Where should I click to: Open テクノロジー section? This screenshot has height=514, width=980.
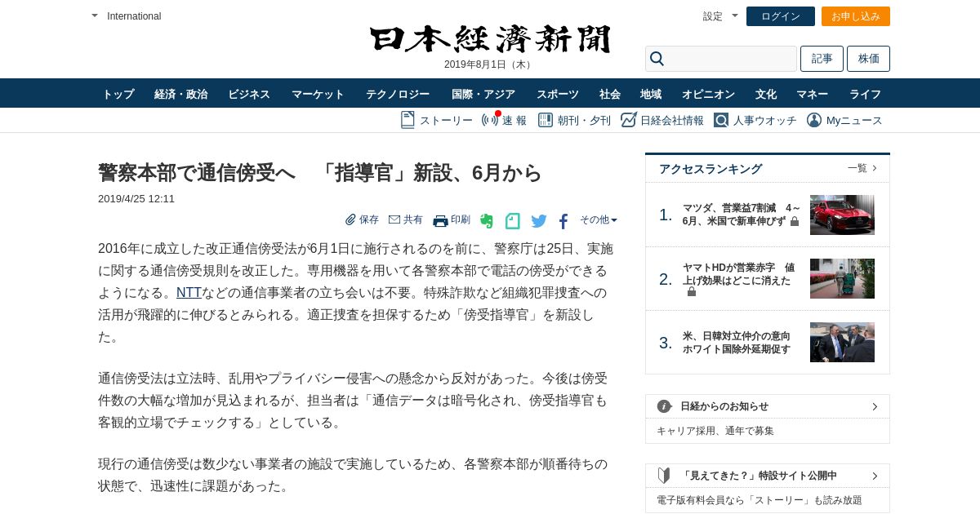[398, 94]
